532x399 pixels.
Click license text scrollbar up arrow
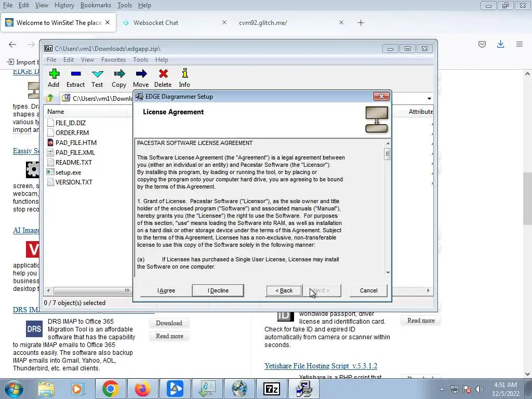pos(388,143)
